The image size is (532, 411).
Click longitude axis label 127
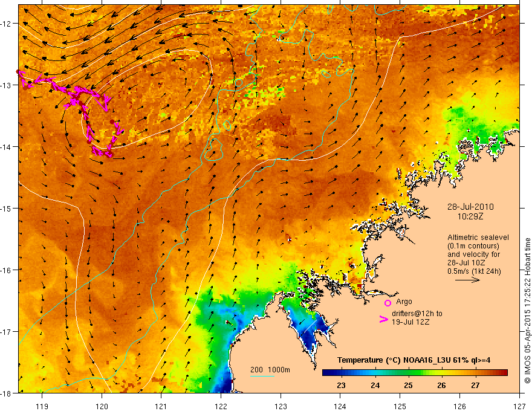point(519,406)
